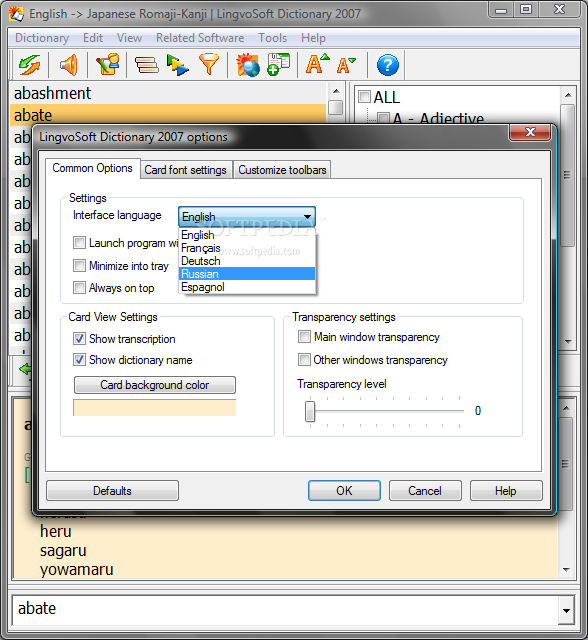
Task: Click translation heru in the card
Action: (x=55, y=531)
